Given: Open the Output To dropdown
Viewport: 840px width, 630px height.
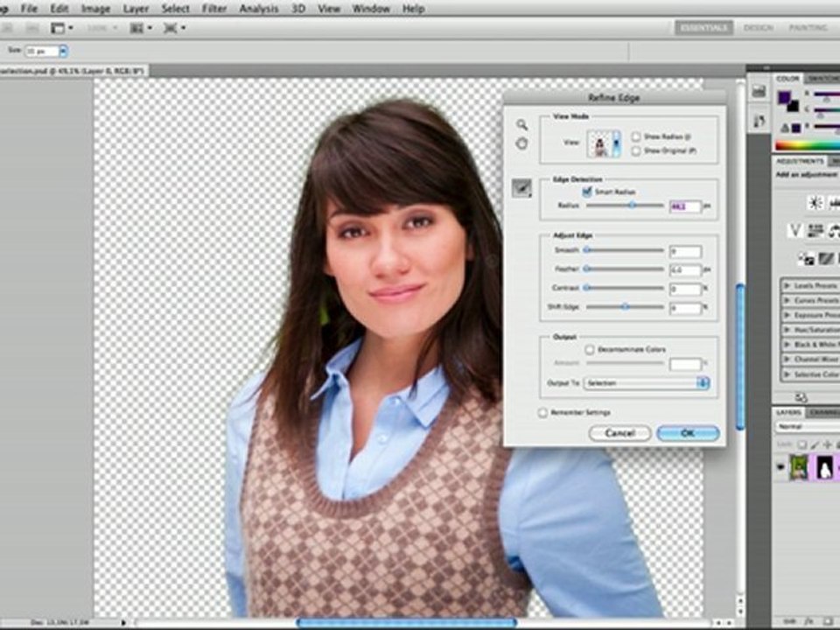Looking at the screenshot, I should click(x=647, y=383).
